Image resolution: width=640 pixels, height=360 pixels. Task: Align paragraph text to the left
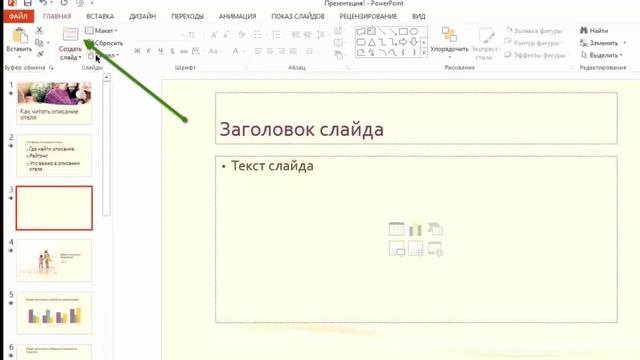click(258, 51)
